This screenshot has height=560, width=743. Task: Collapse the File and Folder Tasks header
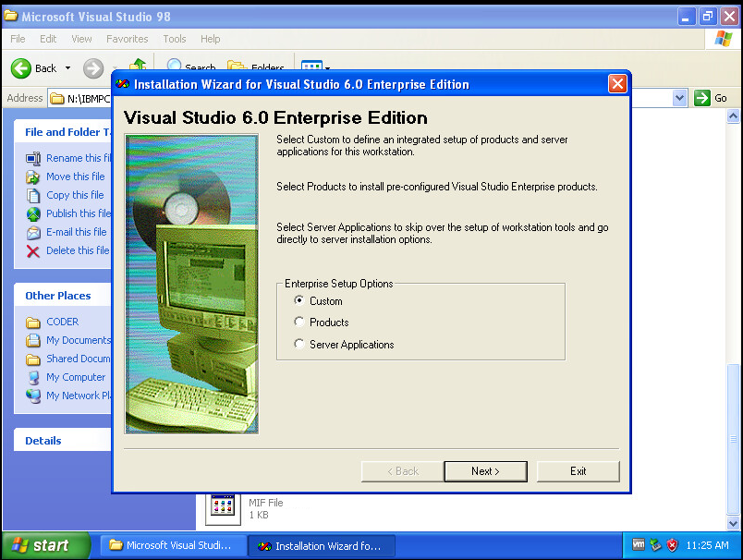pos(63,132)
